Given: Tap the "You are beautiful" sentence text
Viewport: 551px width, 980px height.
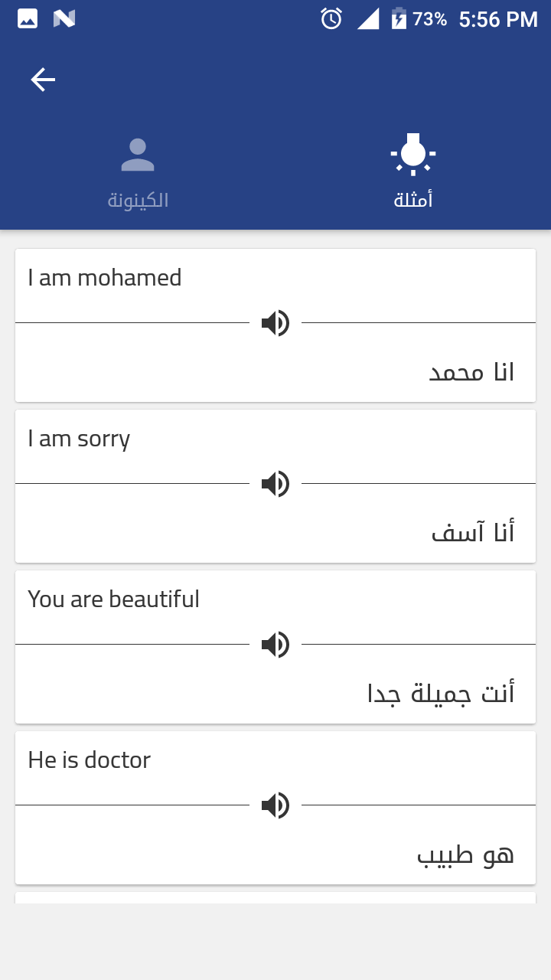Looking at the screenshot, I should [113, 599].
